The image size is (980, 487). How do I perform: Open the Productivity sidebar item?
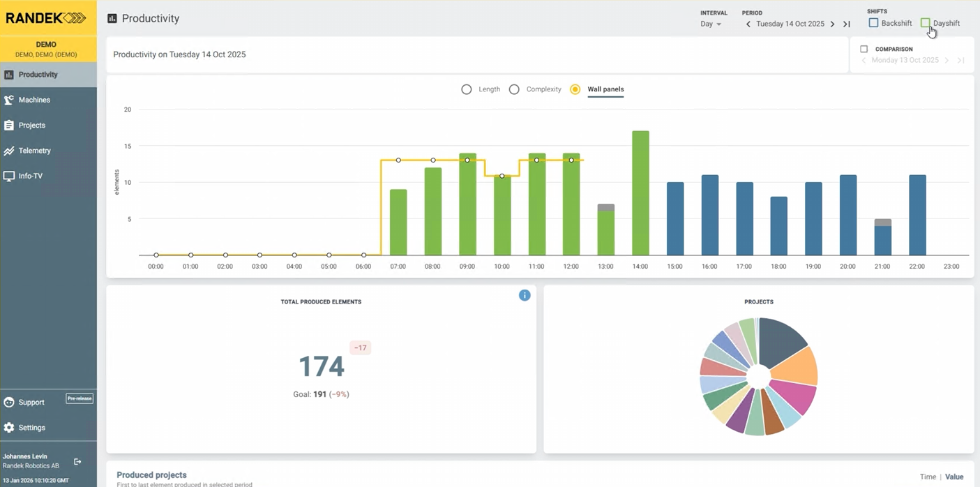click(x=48, y=75)
